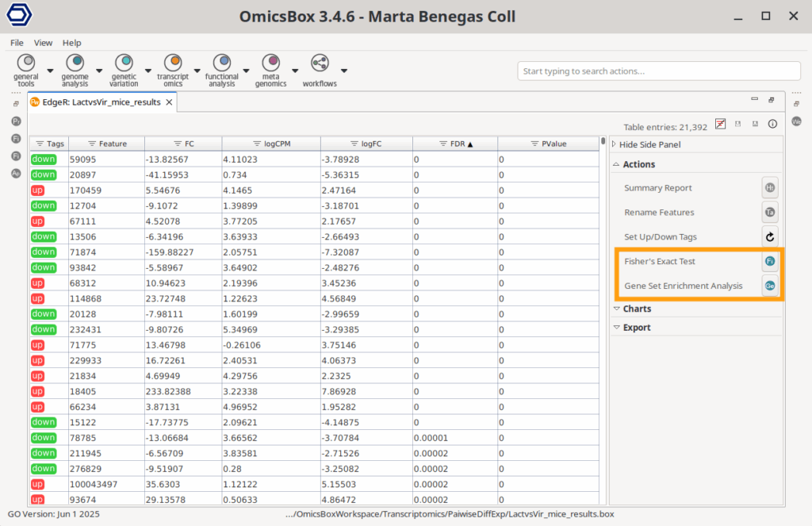
Task: Collapse the Actions section
Action: 616,164
